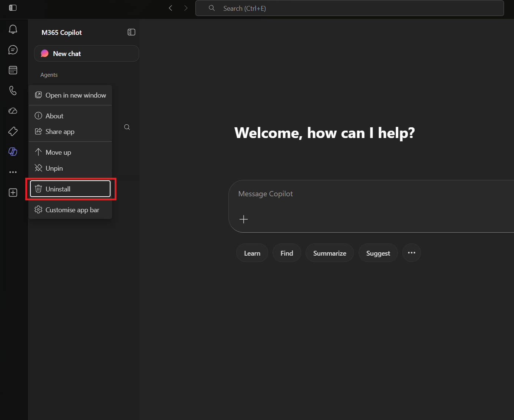Select the Copilot icon in app bar

tap(13, 151)
